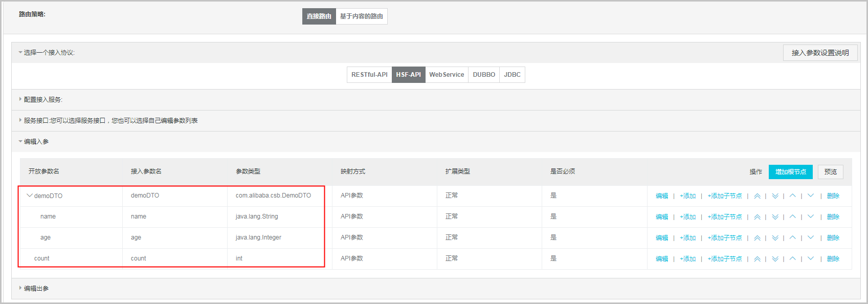Edit the count parameter row
The image size is (868, 304).
[662, 259]
